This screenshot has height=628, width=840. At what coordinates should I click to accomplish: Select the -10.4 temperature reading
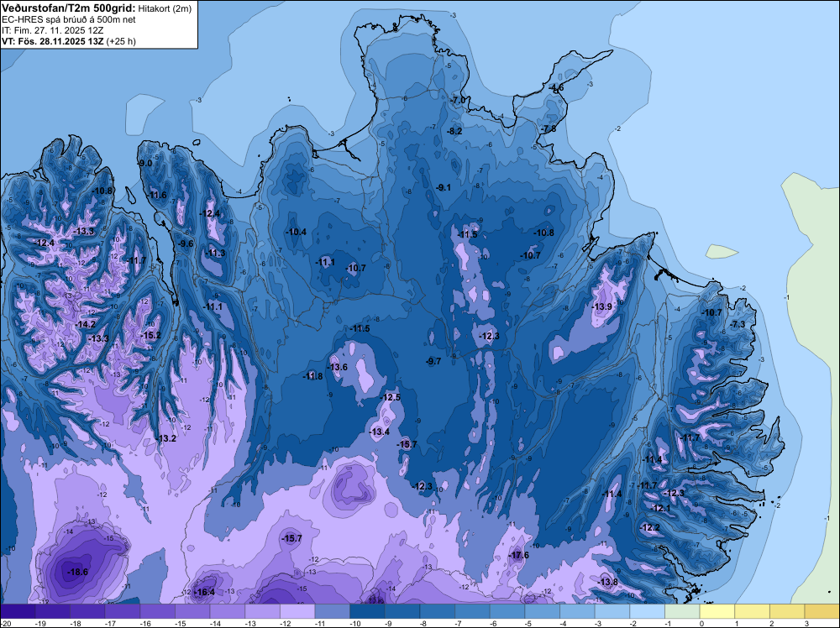297,232
